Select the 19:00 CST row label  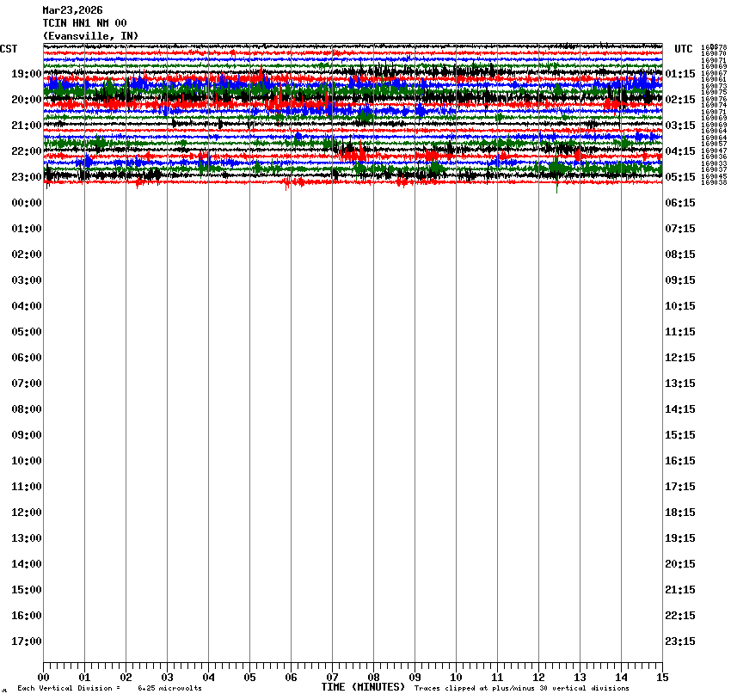point(27,74)
